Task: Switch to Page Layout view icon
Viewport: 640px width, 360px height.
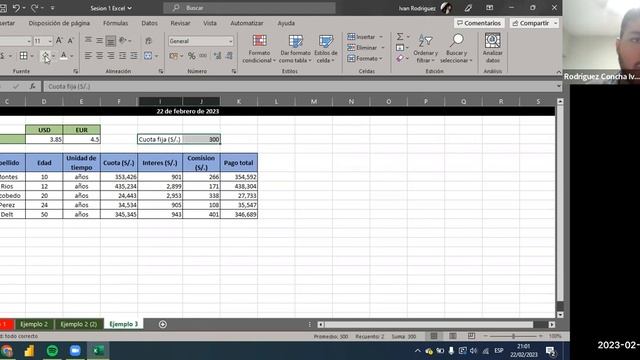Action: pos(453,336)
